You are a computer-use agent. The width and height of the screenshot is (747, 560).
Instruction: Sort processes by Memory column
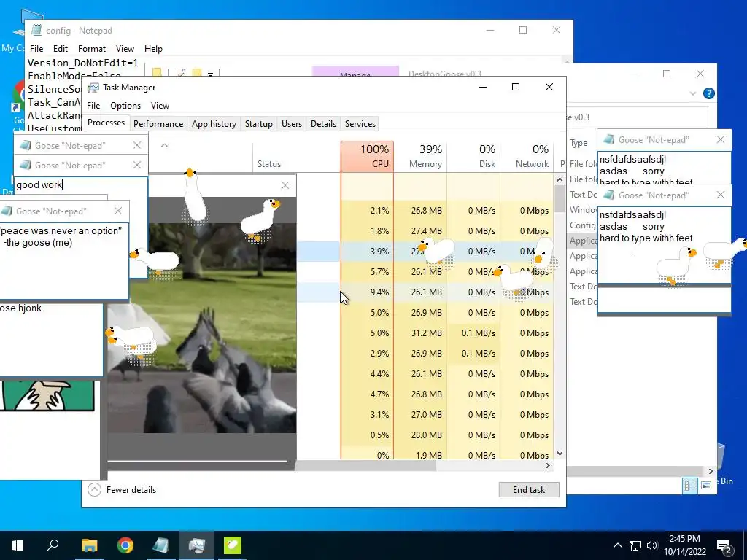pos(421,156)
